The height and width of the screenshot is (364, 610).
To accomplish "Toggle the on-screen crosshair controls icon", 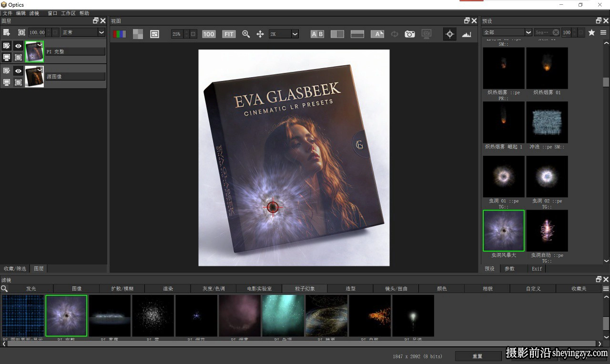I will pos(449,34).
